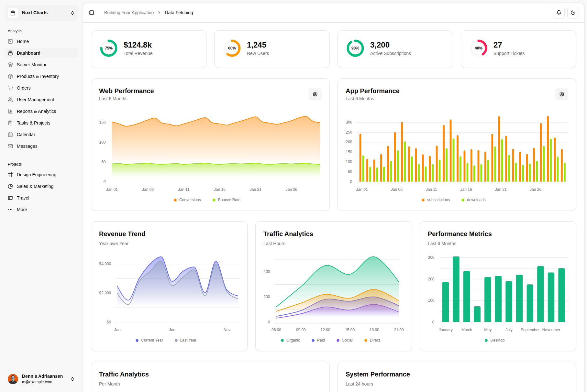Click the Messages envelope icon
This screenshot has width=587, height=392.
(x=10, y=146)
